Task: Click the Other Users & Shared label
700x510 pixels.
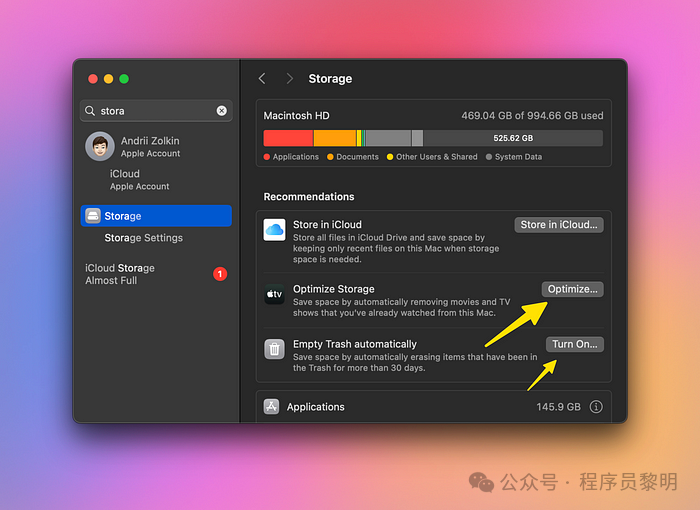Action: (x=437, y=157)
